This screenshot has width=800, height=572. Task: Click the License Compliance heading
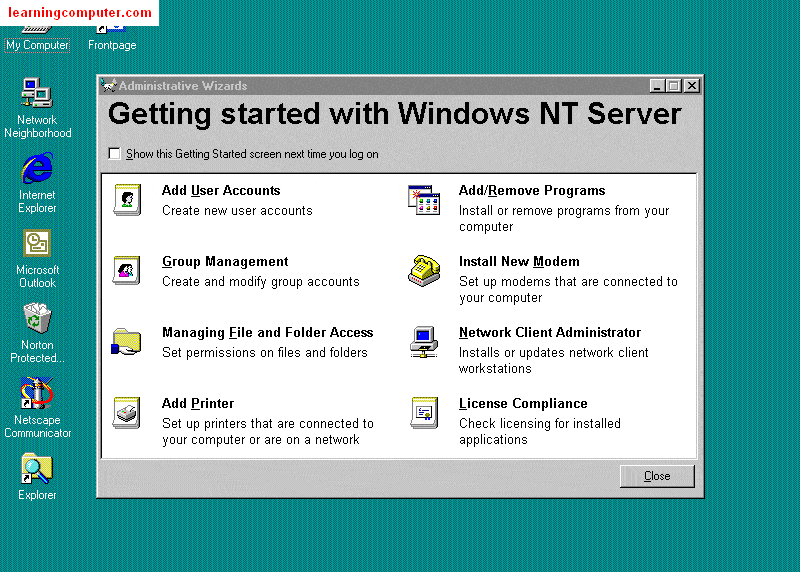pyautogui.click(x=523, y=404)
